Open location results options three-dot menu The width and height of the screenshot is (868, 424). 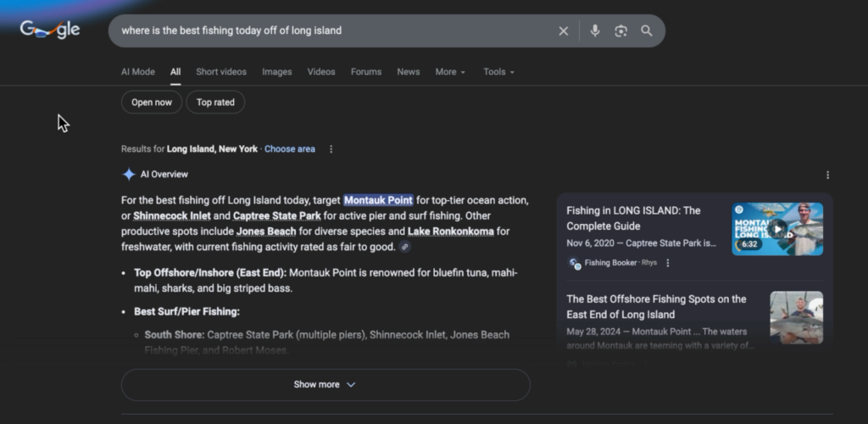coord(331,149)
